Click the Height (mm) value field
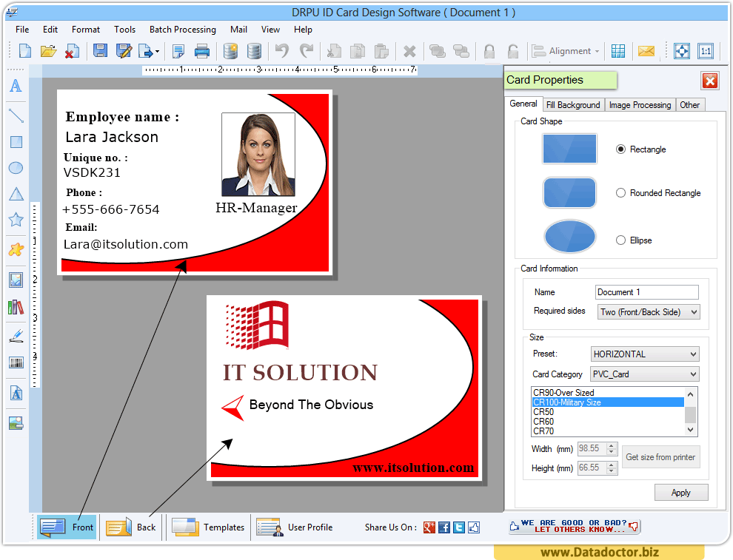 pyautogui.click(x=592, y=468)
